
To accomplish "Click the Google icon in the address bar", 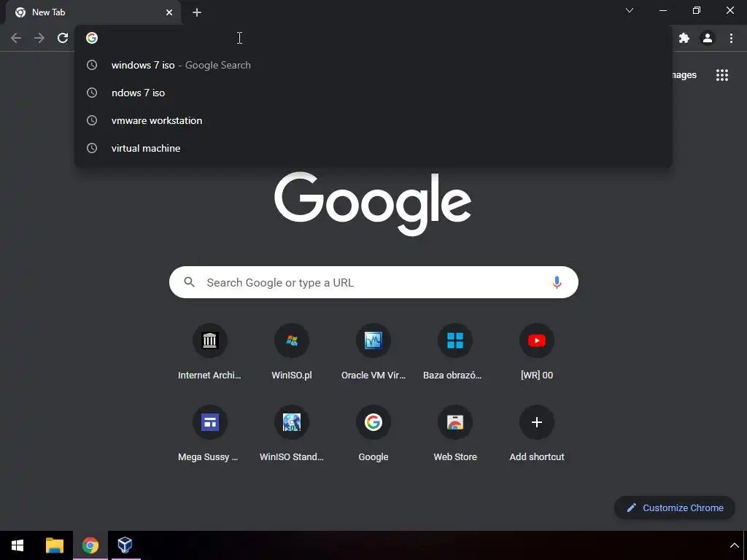I will click(92, 38).
